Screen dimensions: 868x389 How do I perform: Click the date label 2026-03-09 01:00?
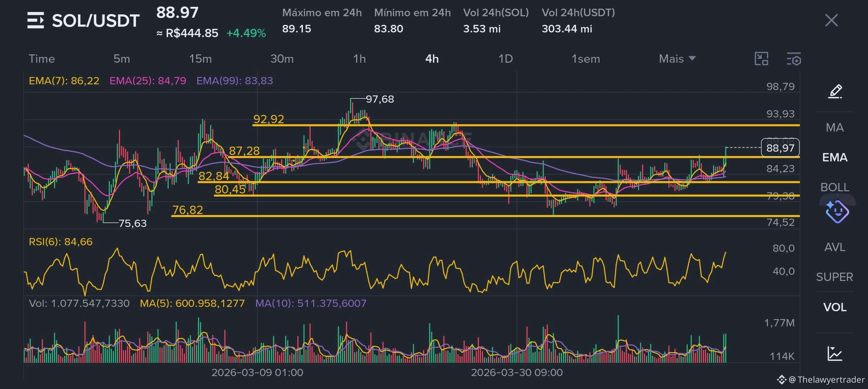pos(257,372)
